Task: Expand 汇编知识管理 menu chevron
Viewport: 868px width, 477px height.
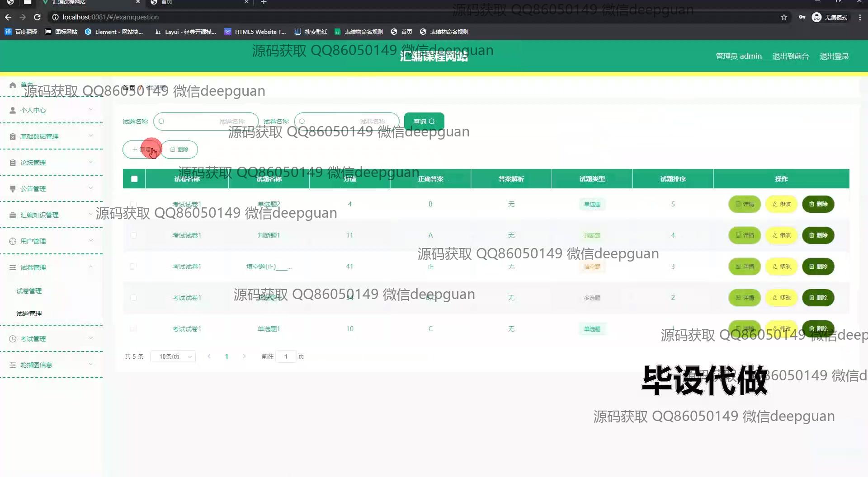Action: coord(90,215)
